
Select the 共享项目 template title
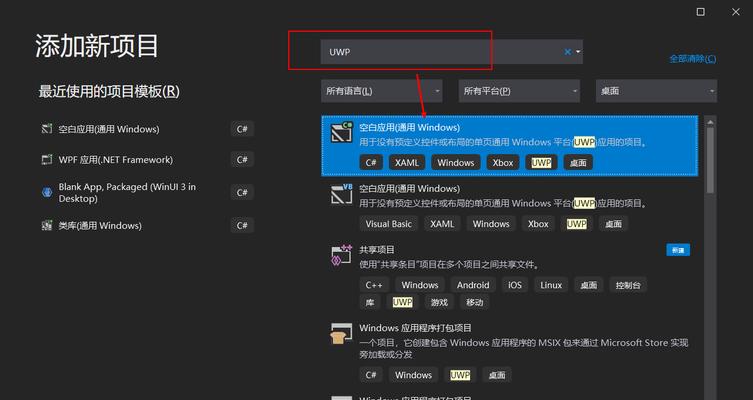(377, 250)
